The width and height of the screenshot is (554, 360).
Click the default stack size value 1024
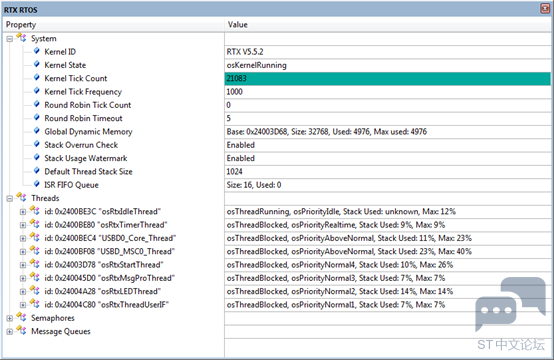(x=234, y=172)
